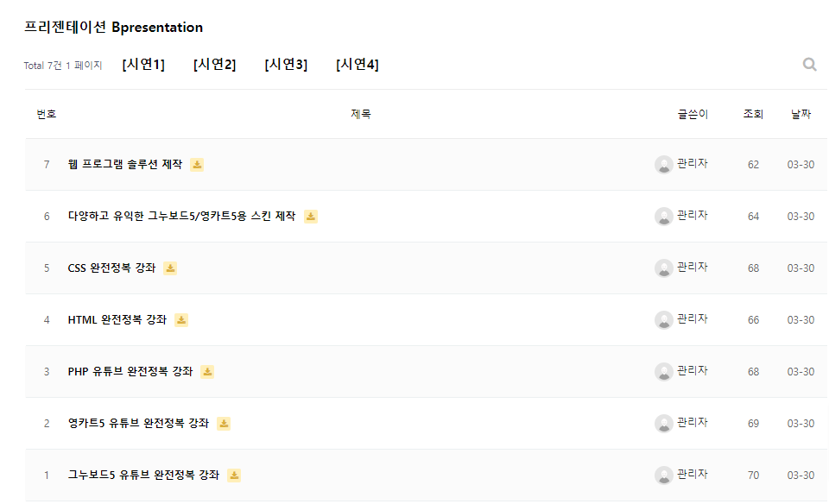This screenshot has height=504, width=829.
Task: Click download icon beside 웹 프로그램 솔루션 제작
Action: point(197,165)
